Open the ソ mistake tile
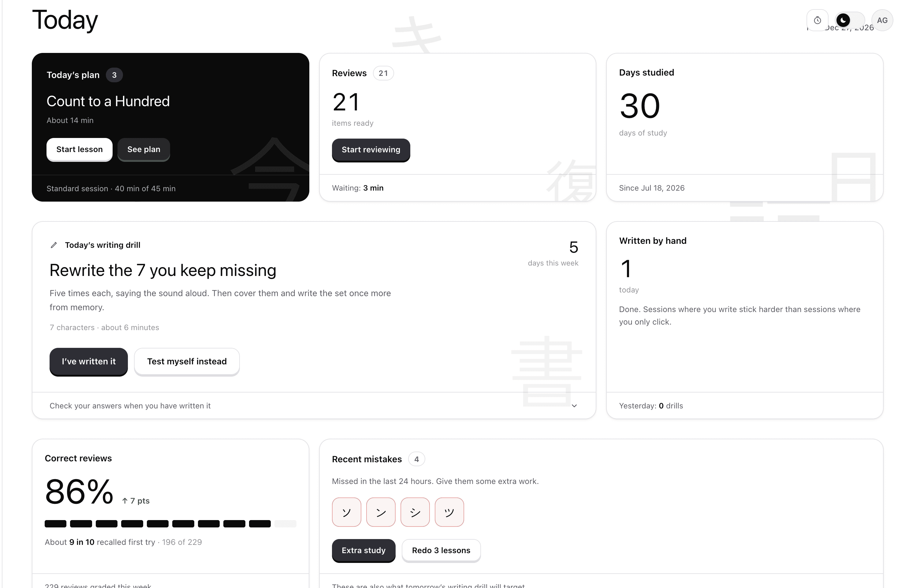Image resolution: width=913 pixels, height=588 pixels. tap(346, 512)
